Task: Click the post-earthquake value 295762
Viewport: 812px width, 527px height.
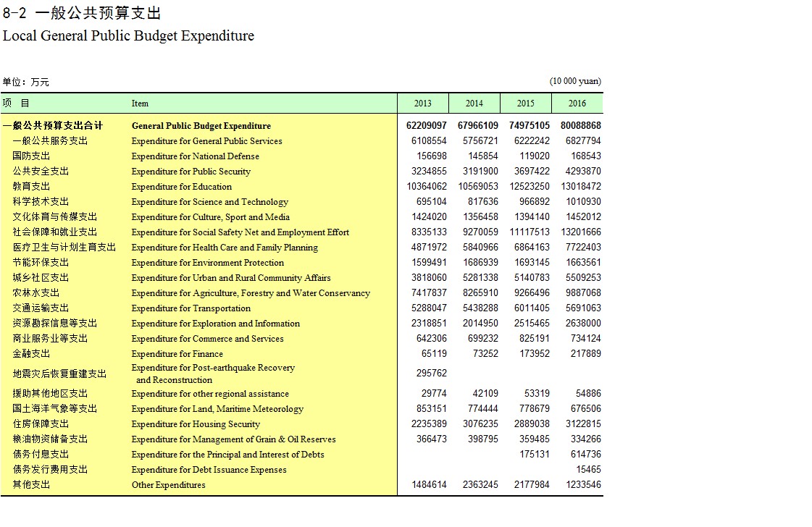Action: click(432, 374)
